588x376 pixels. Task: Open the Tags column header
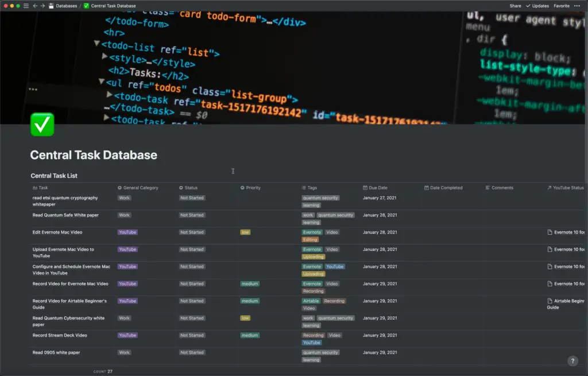[x=310, y=188]
